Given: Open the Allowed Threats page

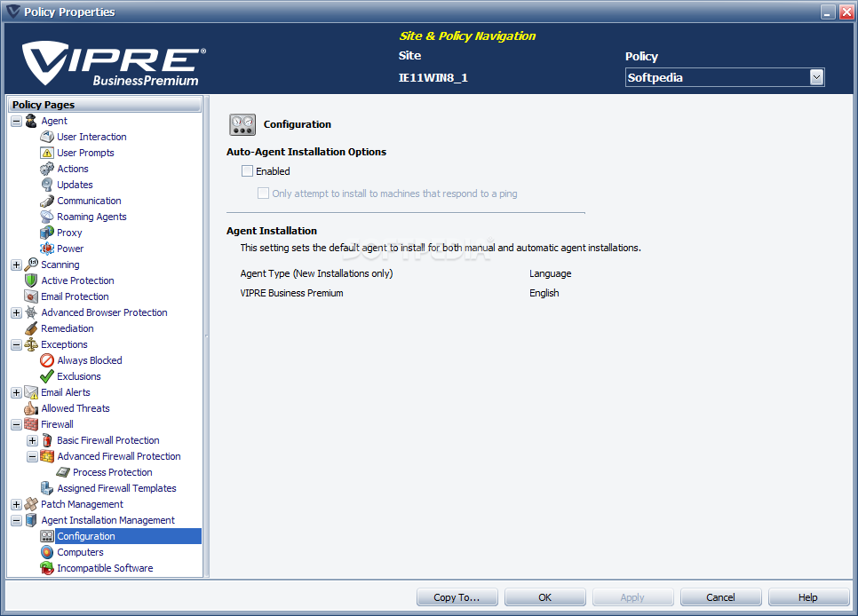Looking at the screenshot, I should pyautogui.click(x=75, y=408).
